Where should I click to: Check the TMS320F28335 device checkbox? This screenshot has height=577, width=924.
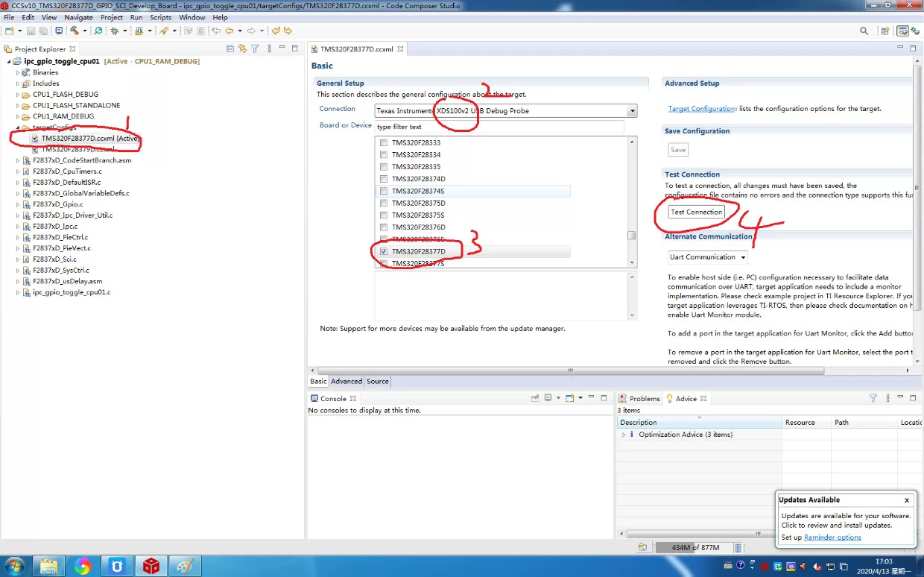(x=384, y=166)
